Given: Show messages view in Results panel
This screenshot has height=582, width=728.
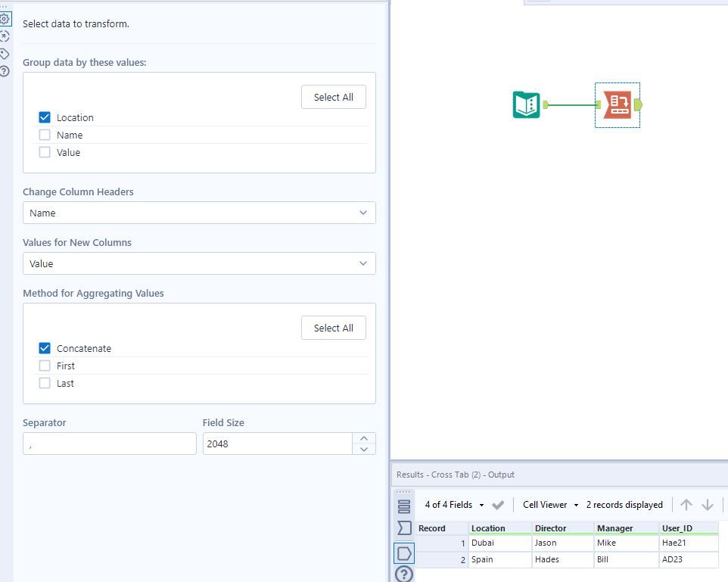Looking at the screenshot, I should click(404, 506).
